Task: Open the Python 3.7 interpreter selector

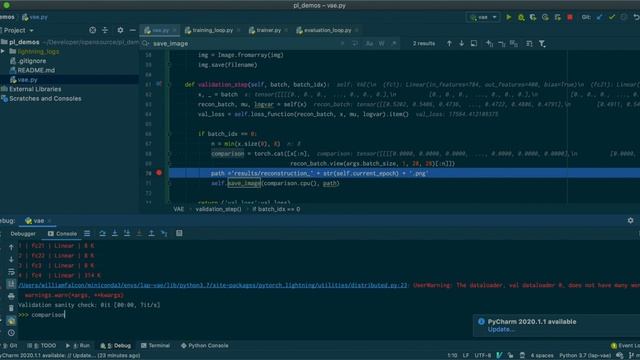Action: (x=585, y=356)
